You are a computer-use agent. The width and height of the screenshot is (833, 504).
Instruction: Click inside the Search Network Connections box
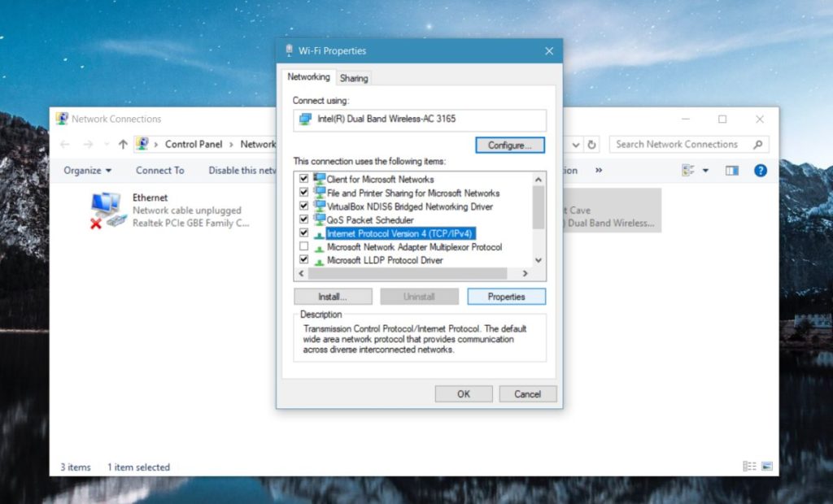click(683, 144)
